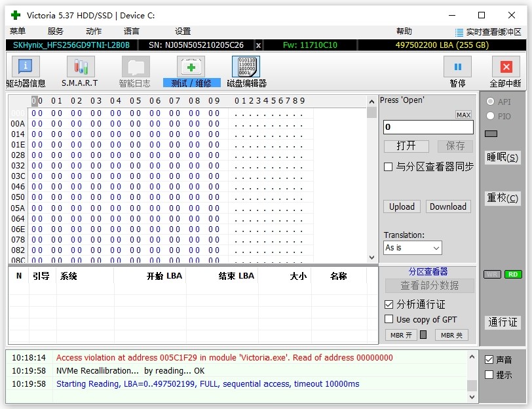
Task: Turn on the 声音 sound checkbox
Action: [x=489, y=360]
